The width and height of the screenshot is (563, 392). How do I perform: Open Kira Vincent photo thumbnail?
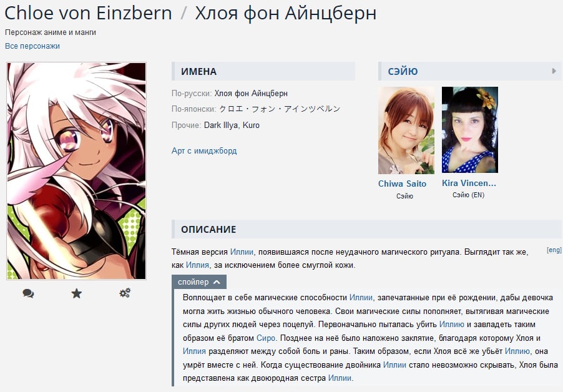coord(469,130)
